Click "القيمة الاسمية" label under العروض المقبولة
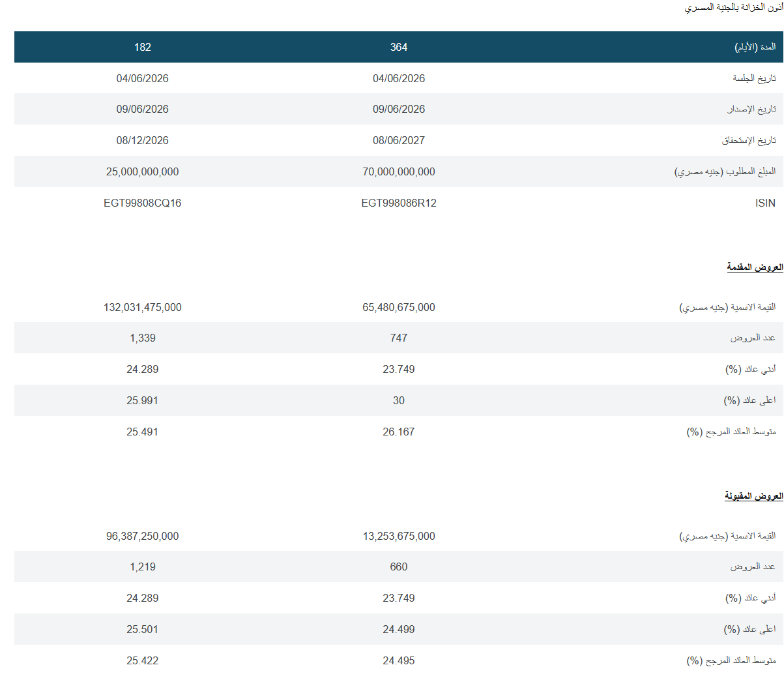Image resolution: width=784 pixels, height=693 pixels. click(x=727, y=536)
